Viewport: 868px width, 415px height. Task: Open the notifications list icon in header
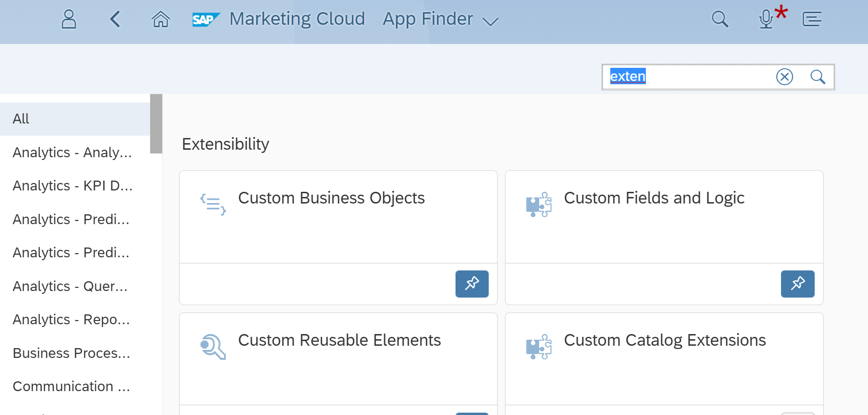pyautogui.click(x=812, y=19)
